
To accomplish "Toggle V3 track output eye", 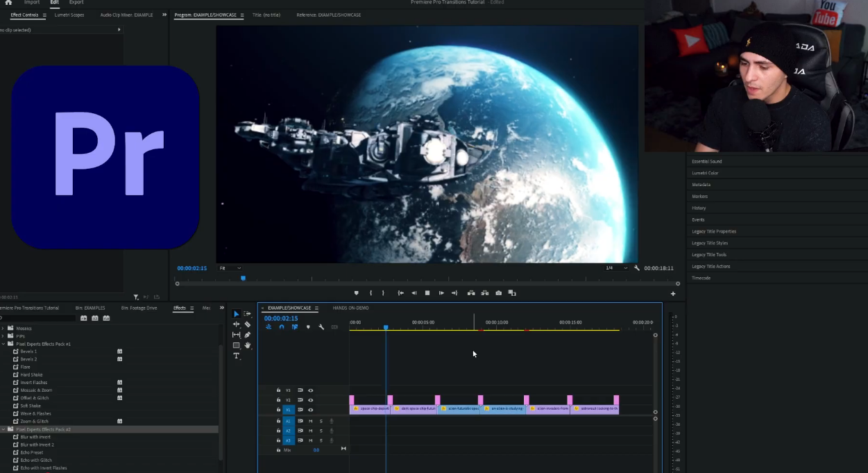I will pyautogui.click(x=311, y=390).
